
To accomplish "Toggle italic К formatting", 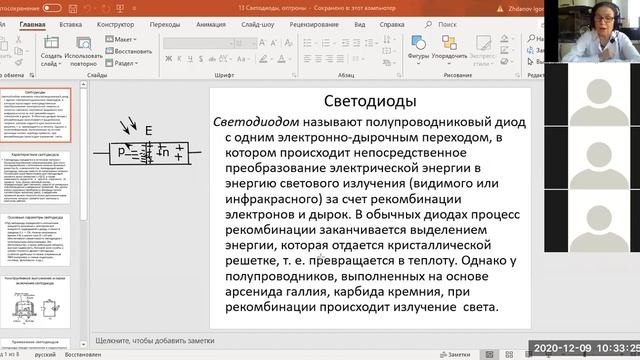I will (x=179, y=59).
